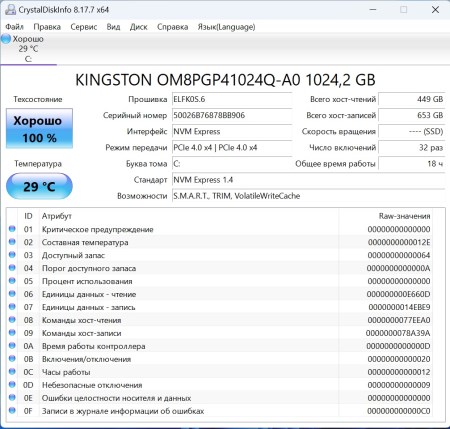Click the interface field NVM Express
Image resolution: width=450 pixels, height=429 pixels.
[x=232, y=131]
